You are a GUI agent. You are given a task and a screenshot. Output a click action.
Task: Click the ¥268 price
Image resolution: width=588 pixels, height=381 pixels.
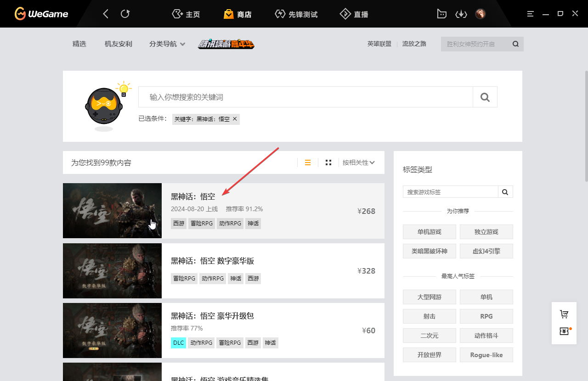coord(367,211)
